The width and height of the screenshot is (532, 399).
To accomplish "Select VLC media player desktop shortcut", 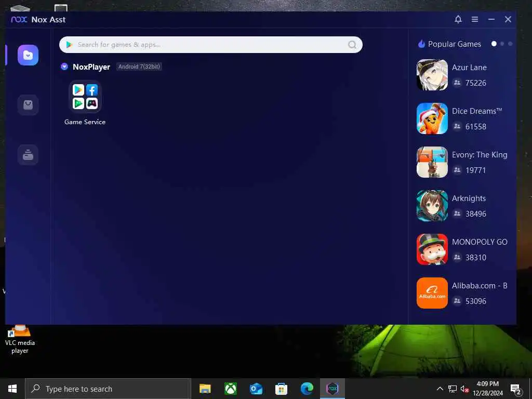I will click(20, 340).
